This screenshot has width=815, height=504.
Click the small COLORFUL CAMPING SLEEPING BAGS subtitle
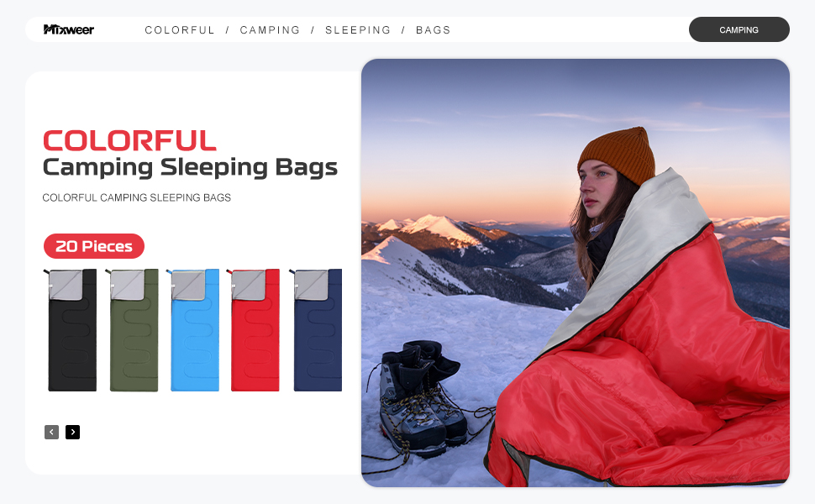point(137,197)
